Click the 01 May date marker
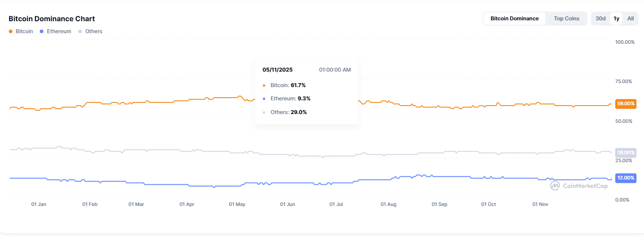 tap(237, 205)
